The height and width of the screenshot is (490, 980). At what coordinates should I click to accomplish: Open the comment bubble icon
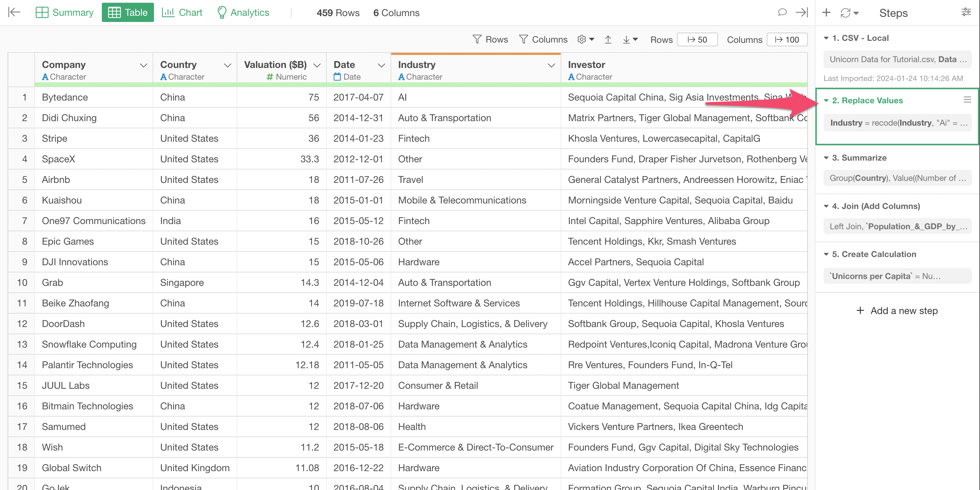pos(782,12)
